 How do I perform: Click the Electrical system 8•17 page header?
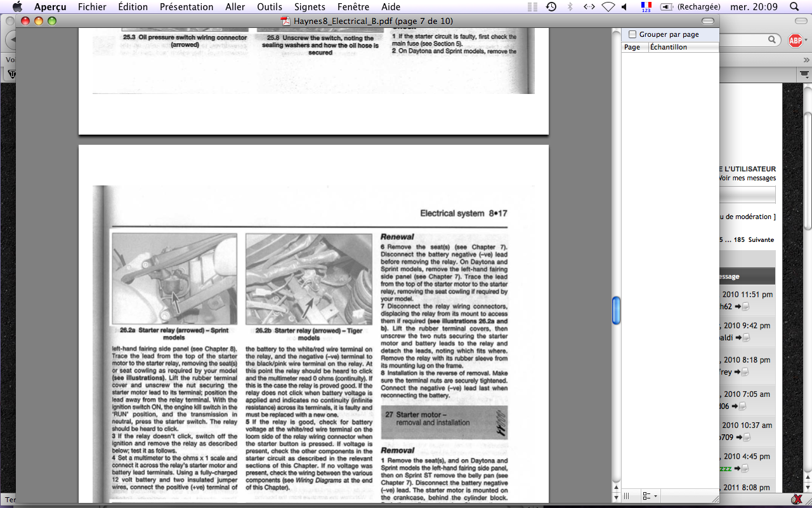pos(463,214)
